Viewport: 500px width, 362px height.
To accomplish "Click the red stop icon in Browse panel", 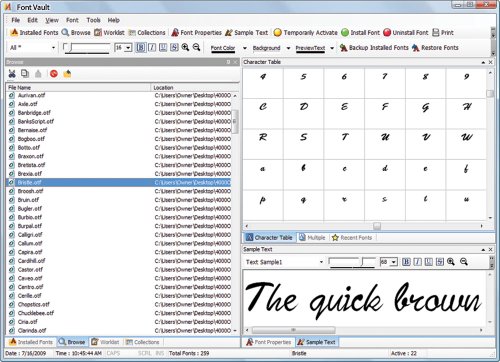I will click(x=54, y=74).
